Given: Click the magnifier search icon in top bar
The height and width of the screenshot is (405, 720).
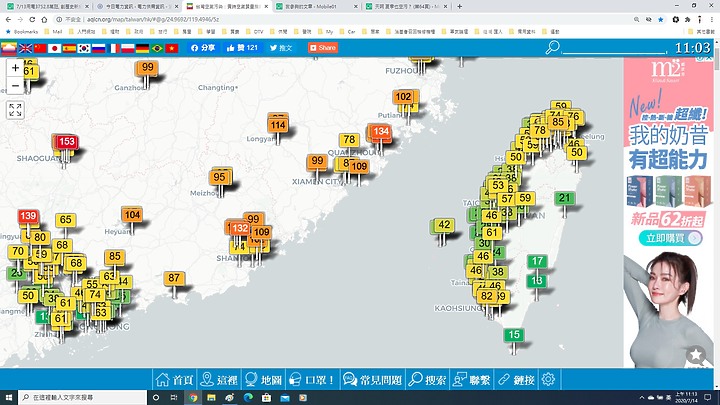Looking at the screenshot, I should (554, 47).
